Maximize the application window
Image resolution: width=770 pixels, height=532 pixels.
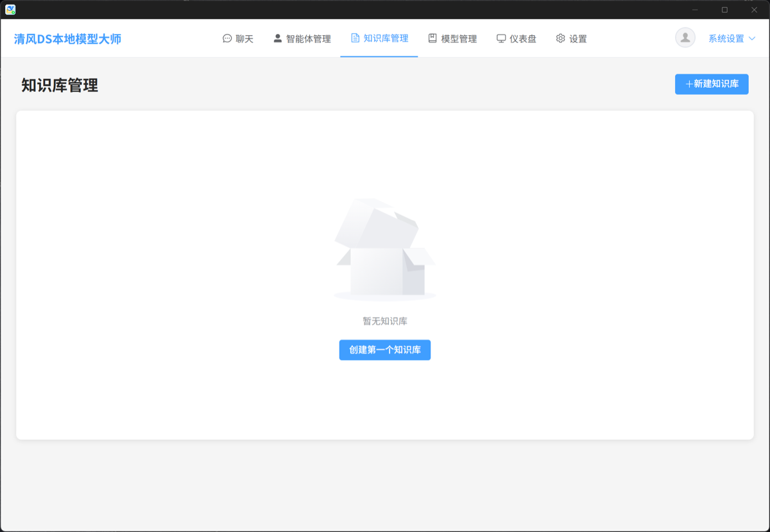point(724,10)
